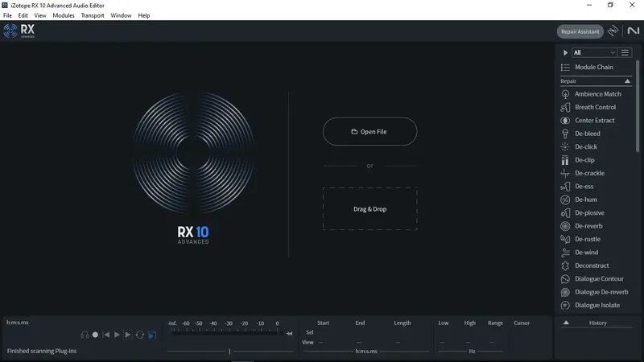The image size is (644, 362).
Task: Click the Hz units label
Action: click(x=472, y=352)
